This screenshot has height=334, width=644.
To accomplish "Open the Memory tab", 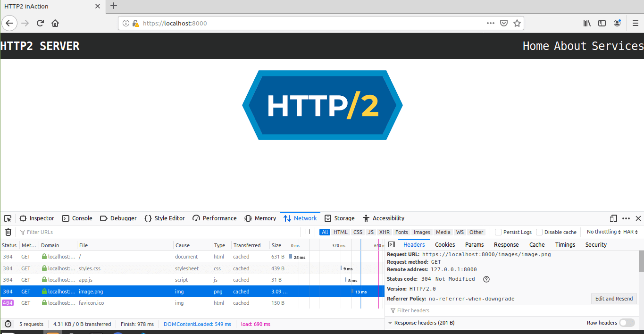I will pos(260,218).
